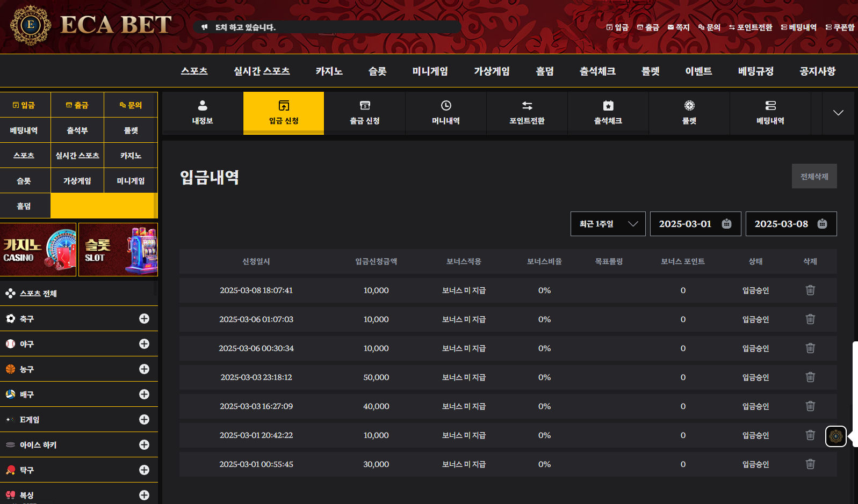Image resolution: width=858 pixels, height=504 pixels.
Task: Open 쿠폰함 link in the header
Action: click(840, 27)
